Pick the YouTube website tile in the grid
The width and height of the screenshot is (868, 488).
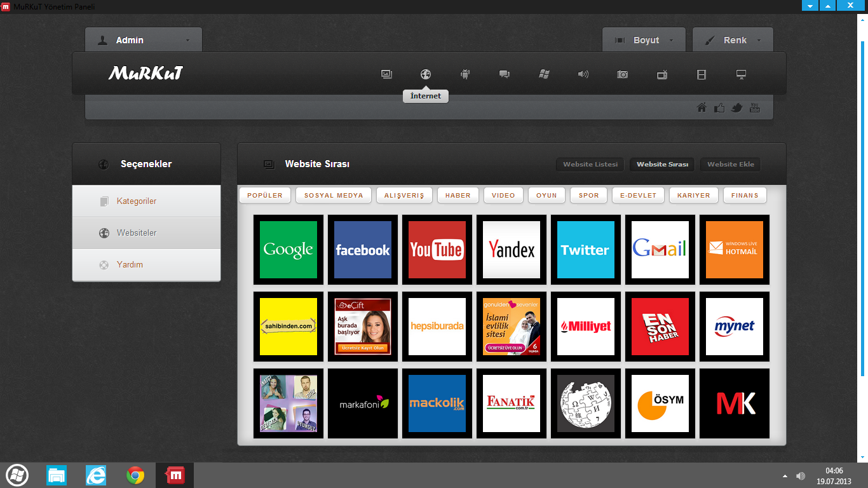[x=437, y=250]
